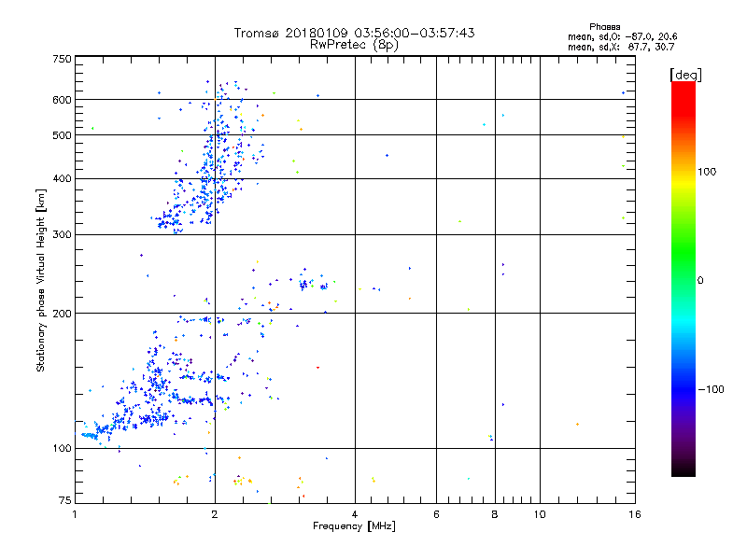Screen dimensions: 747x560
Task: Click the colorbar '0' tick label
Action: 700,281
